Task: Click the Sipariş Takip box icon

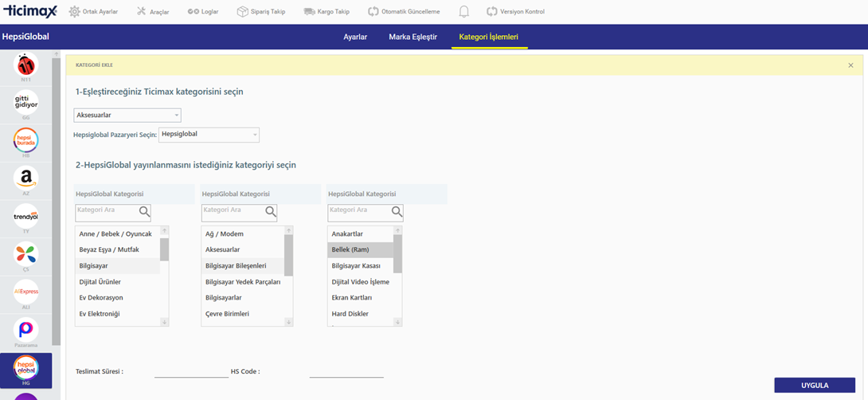Action: tap(242, 12)
